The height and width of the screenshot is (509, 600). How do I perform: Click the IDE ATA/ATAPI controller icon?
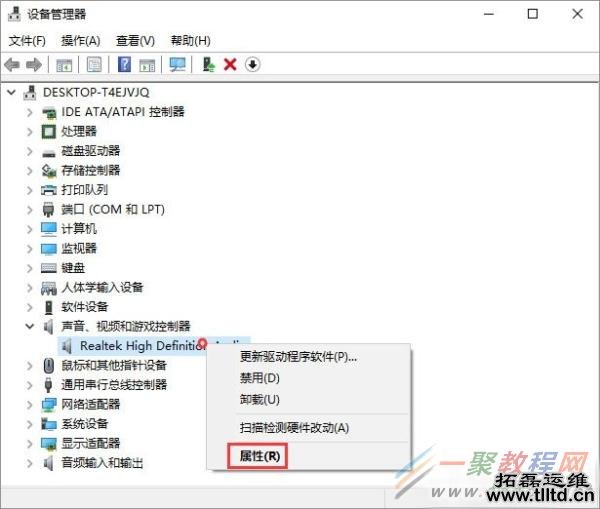49,112
